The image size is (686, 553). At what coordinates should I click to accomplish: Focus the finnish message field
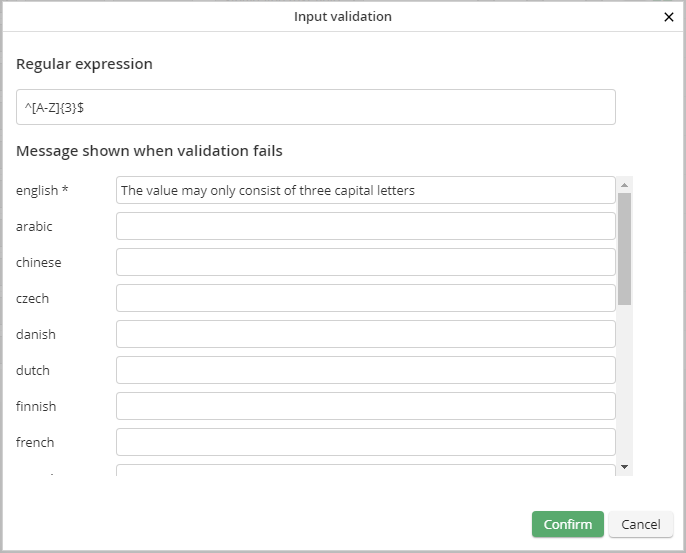366,406
